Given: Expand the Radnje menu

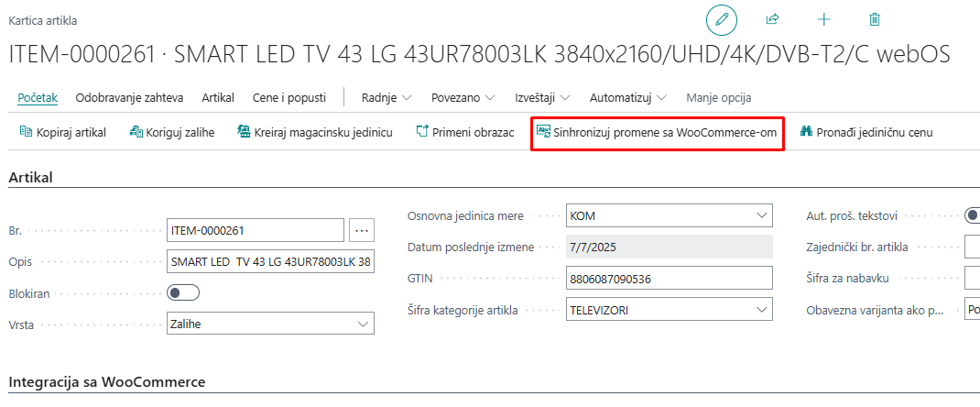Looking at the screenshot, I should (x=387, y=97).
